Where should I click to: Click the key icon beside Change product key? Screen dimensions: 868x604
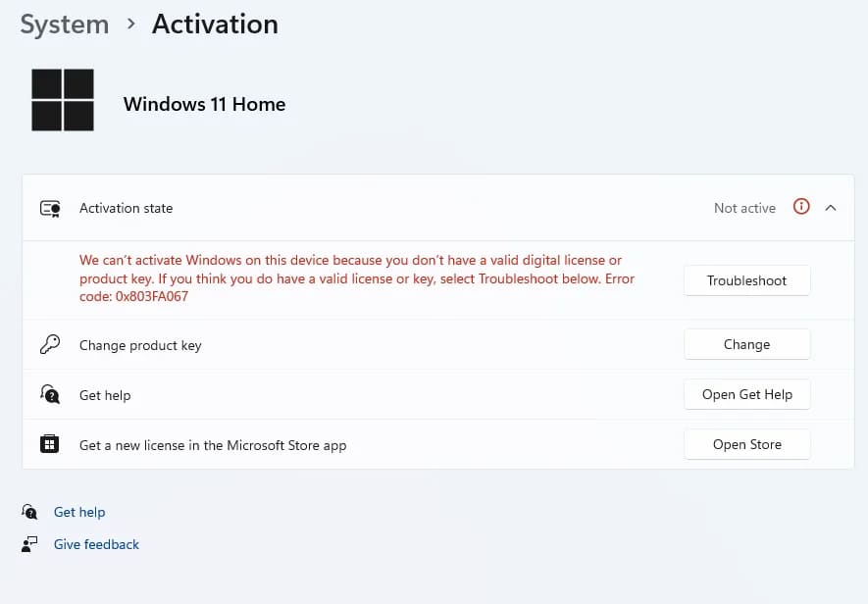pyautogui.click(x=50, y=344)
